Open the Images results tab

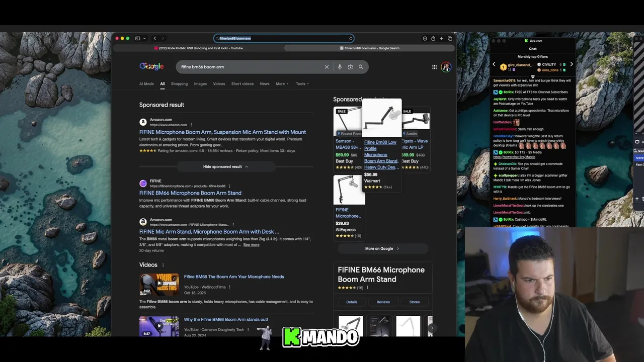(200, 84)
